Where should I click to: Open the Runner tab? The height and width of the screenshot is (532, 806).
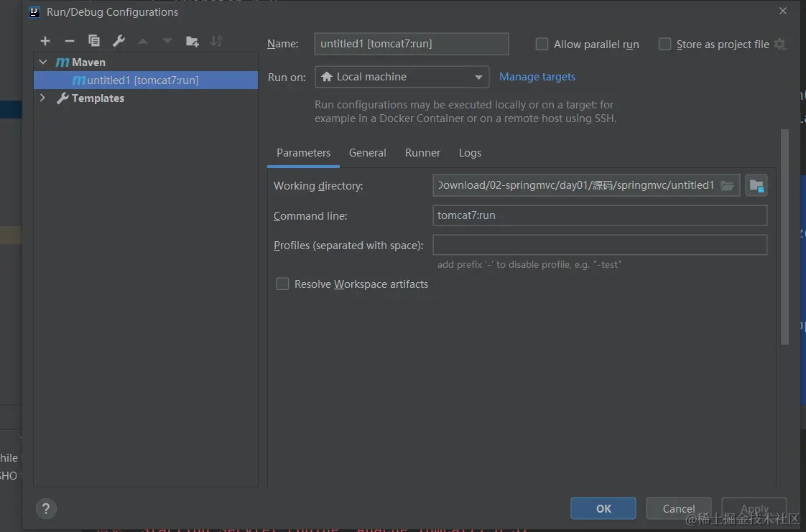(x=422, y=153)
